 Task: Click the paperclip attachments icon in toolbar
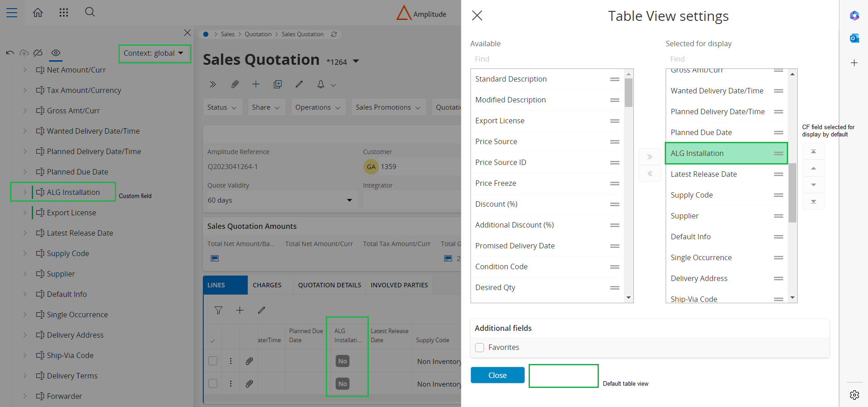[235, 84]
